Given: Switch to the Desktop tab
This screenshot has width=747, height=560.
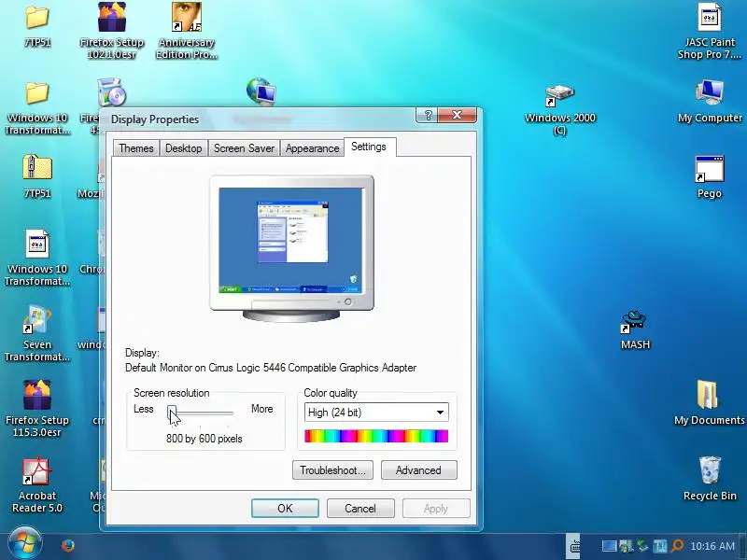Looking at the screenshot, I should (x=183, y=148).
